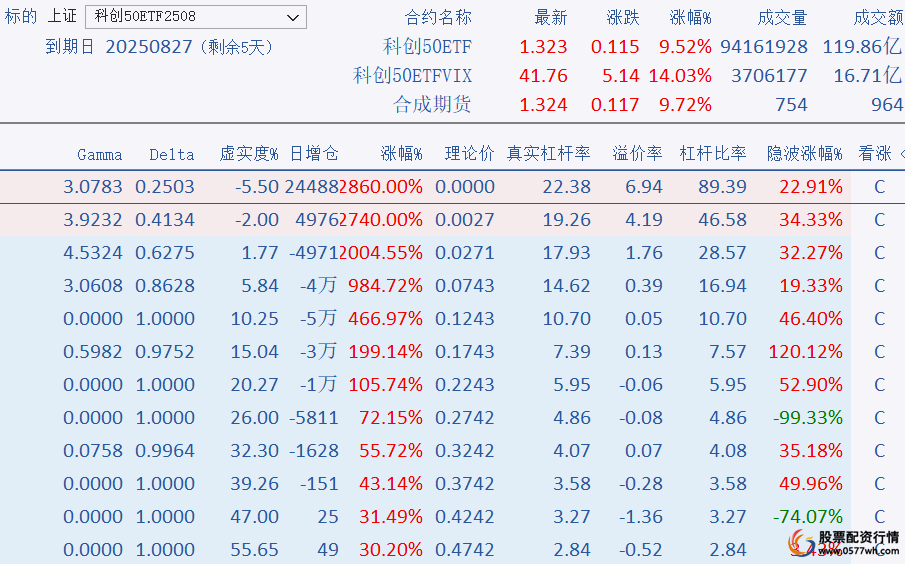Sort by 日增仓 column header
The width and height of the screenshot is (905, 564).
click(314, 154)
